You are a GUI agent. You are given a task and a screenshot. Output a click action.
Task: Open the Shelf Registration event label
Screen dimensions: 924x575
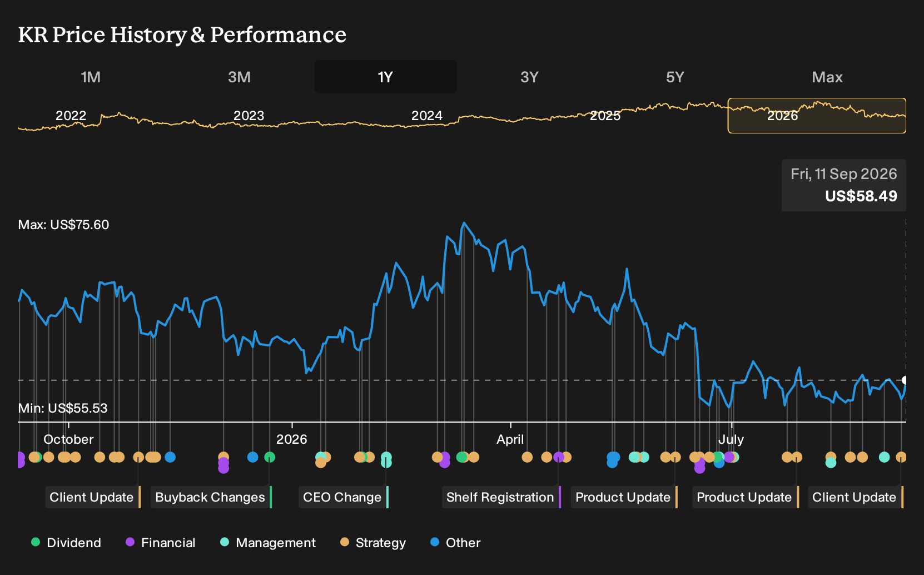501,497
